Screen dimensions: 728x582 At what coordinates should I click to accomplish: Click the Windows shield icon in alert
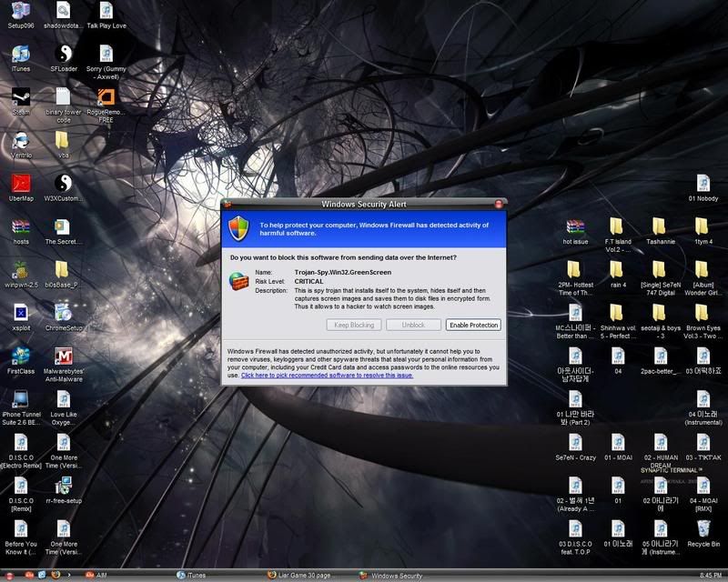point(238,228)
